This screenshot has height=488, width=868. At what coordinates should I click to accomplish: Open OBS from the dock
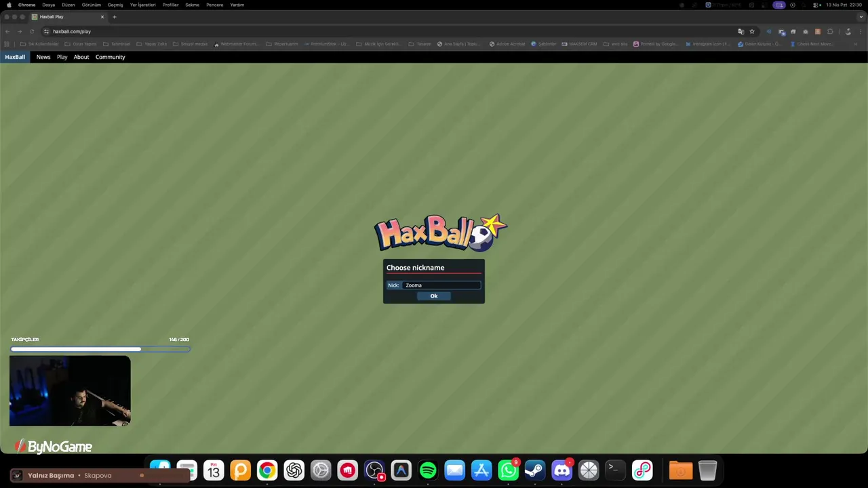tap(374, 470)
